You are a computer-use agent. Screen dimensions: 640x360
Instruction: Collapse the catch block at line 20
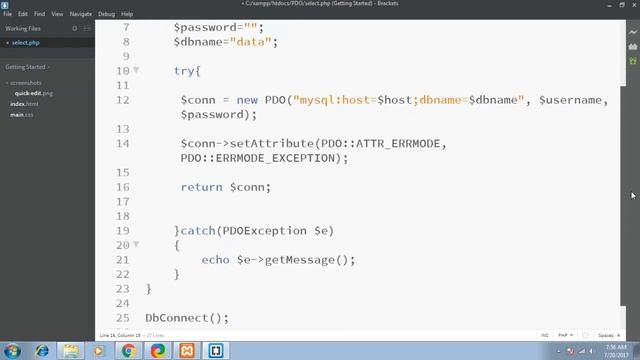(136, 244)
